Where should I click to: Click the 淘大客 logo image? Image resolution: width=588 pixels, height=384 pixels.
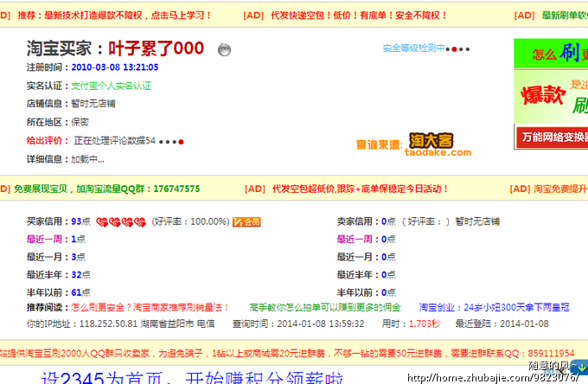click(431, 141)
